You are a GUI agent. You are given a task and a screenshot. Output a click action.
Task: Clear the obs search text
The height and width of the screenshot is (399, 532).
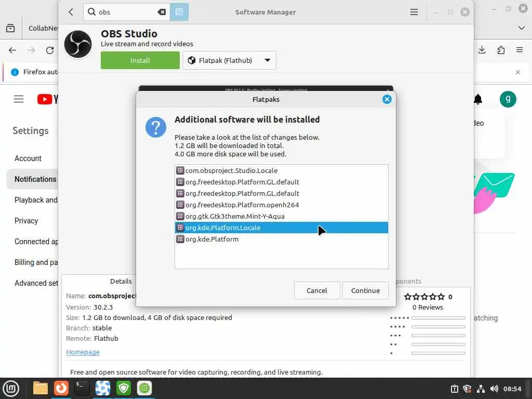(162, 12)
